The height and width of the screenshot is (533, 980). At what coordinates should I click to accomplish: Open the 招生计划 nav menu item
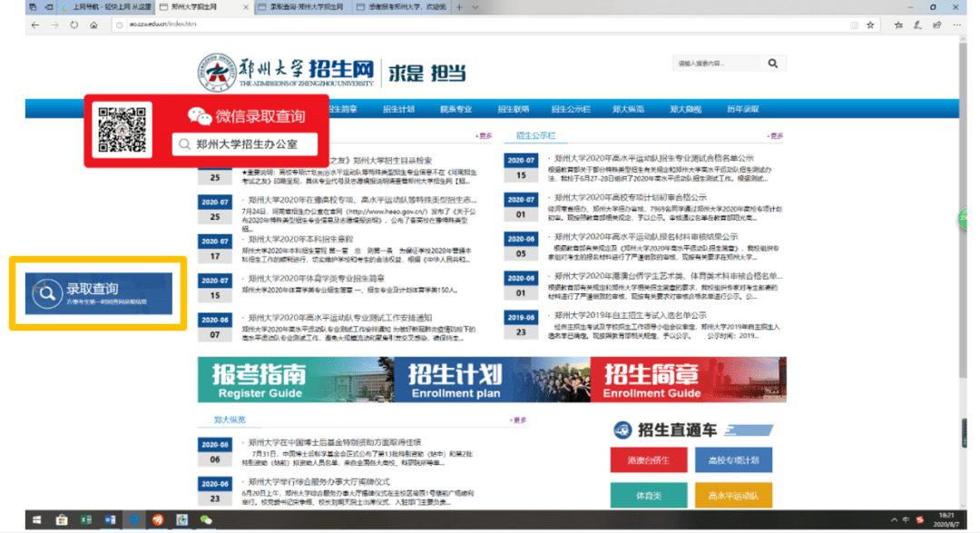[x=398, y=109]
